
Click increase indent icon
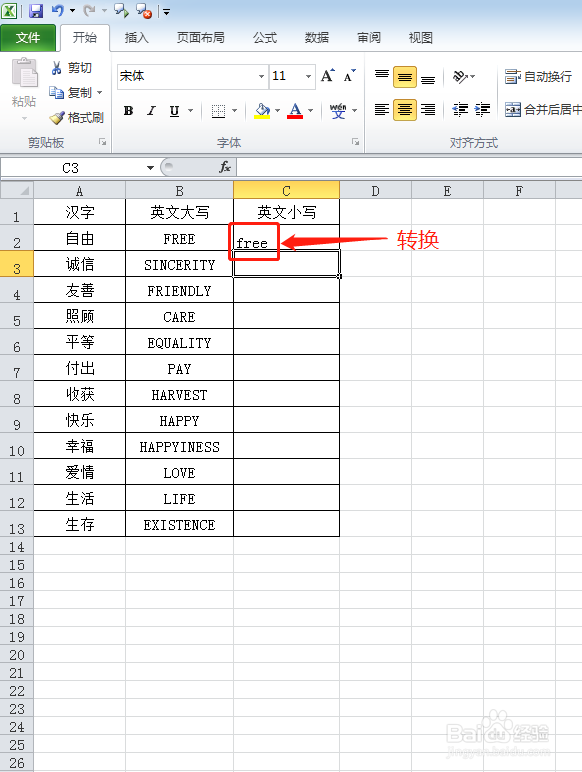[483, 109]
